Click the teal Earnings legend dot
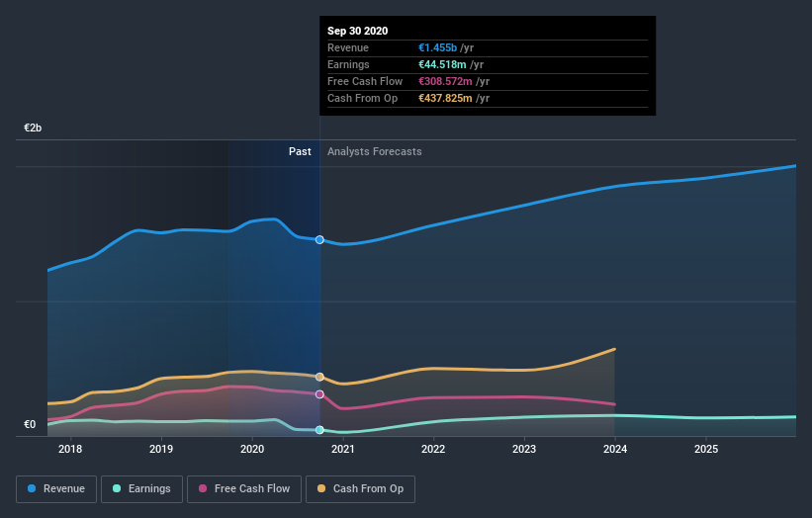This screenshot has height=518, width=812. (117, 488)
